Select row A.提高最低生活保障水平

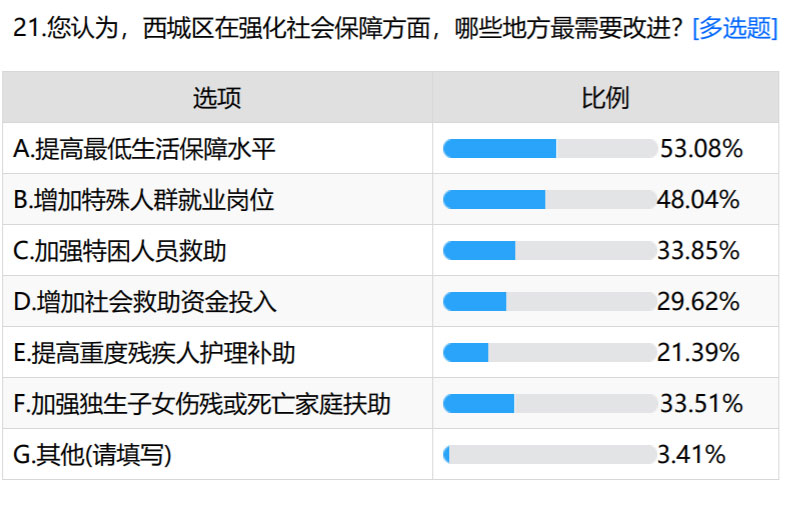391,148
